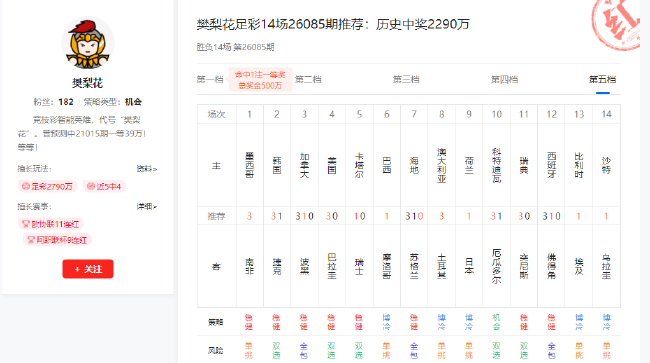Click home team 澳大利亚 in match 8

pyautogui.click(x=441, y=165)
